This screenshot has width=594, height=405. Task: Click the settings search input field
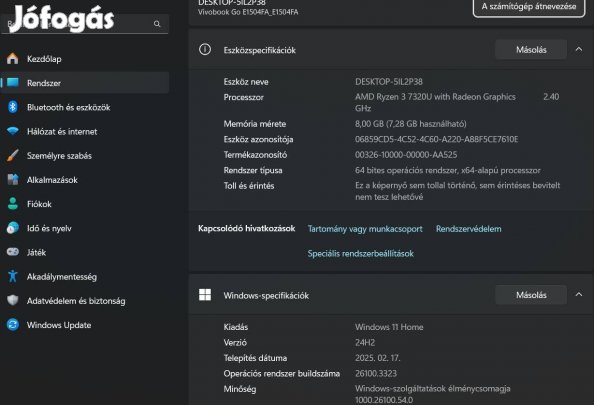tap(85, 23)
